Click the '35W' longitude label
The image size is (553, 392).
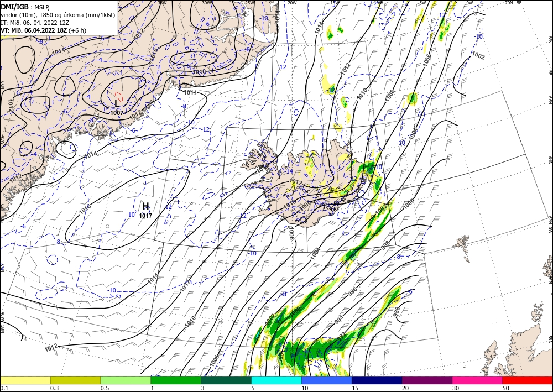(x=162, y=3)
